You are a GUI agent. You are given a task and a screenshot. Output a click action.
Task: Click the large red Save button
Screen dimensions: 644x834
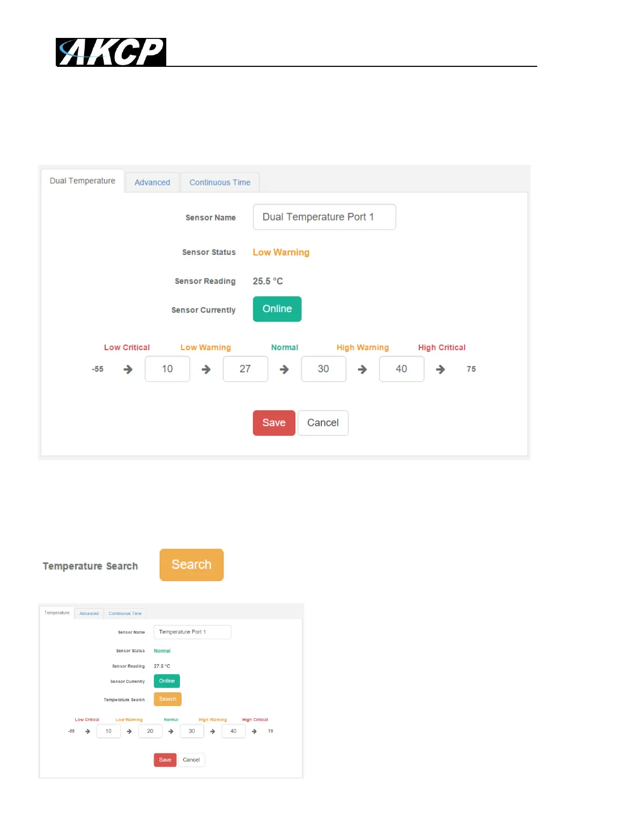[274, 423]
